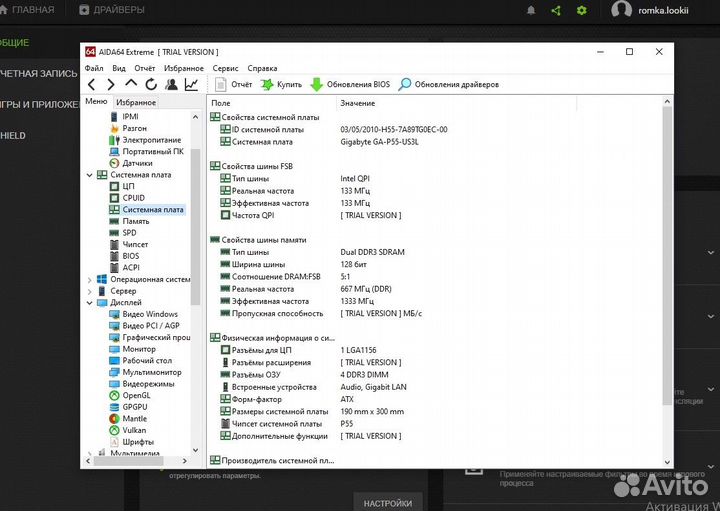
Task: Click the Refresh toolbar icon
Action: point(151,85)
